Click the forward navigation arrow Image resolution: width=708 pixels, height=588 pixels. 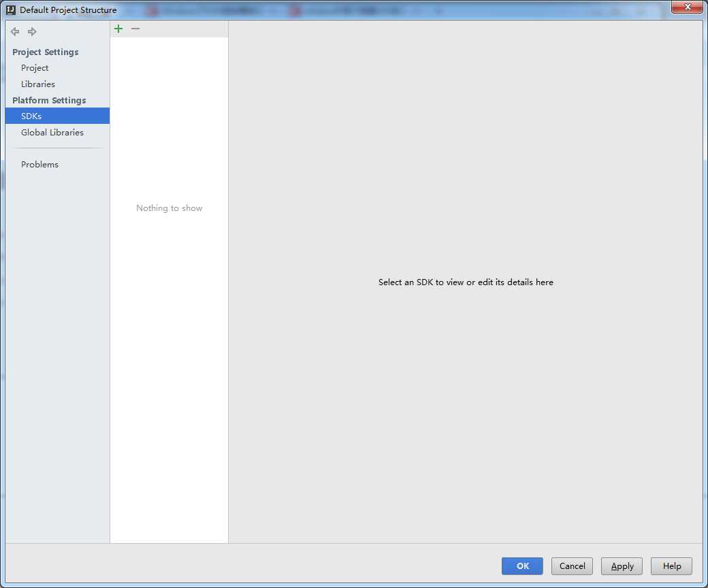click(x=32, y=31)
